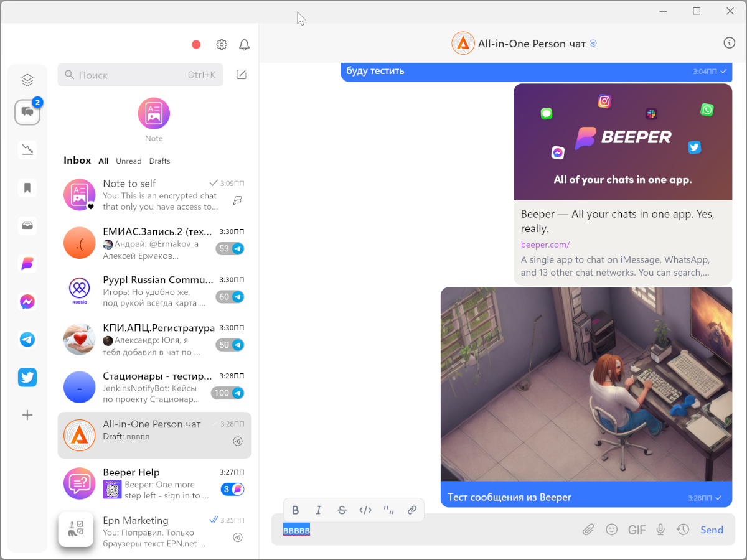The image size is (747, 560).
Task: Select the Messenger network sidebar icon
Action: pos(27,302)
